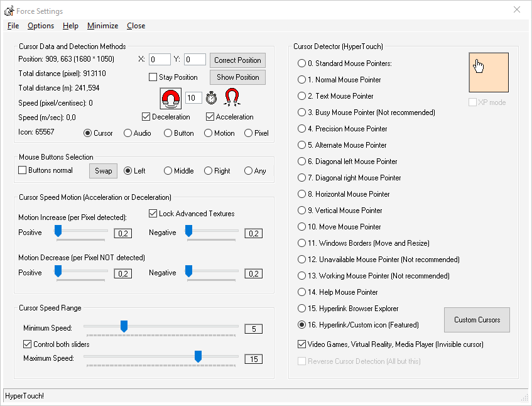The image size is (532, 406).
Task: Click the magnet timer value field showing 10
Action: coord(193,98)
